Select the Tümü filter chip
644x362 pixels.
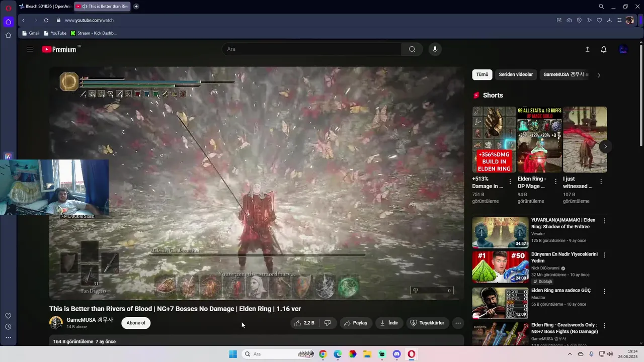[x=482, y=74]
